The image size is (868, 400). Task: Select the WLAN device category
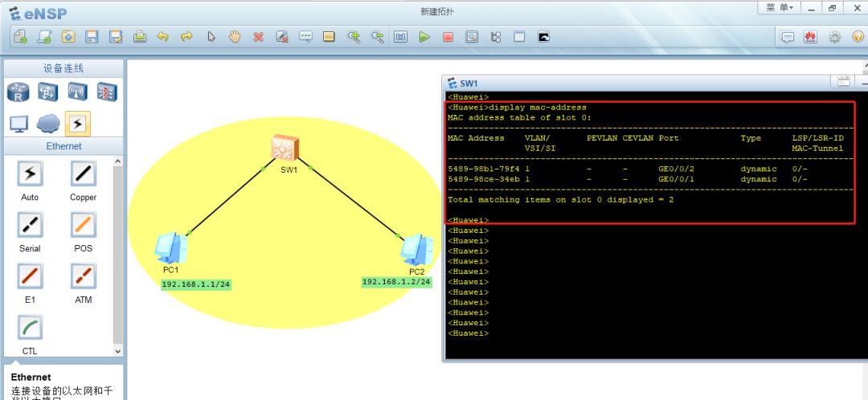click(x=77, y=92)
